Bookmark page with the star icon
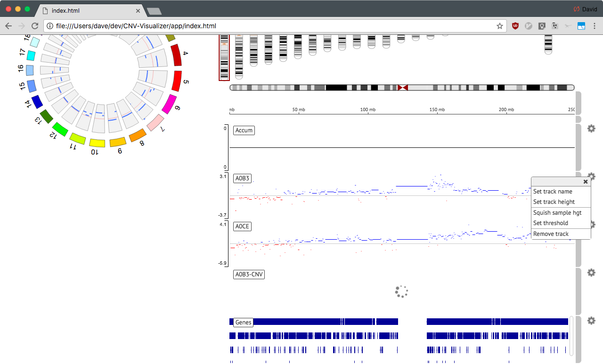Viewport: 603px width, 364px height. point(500,26)
